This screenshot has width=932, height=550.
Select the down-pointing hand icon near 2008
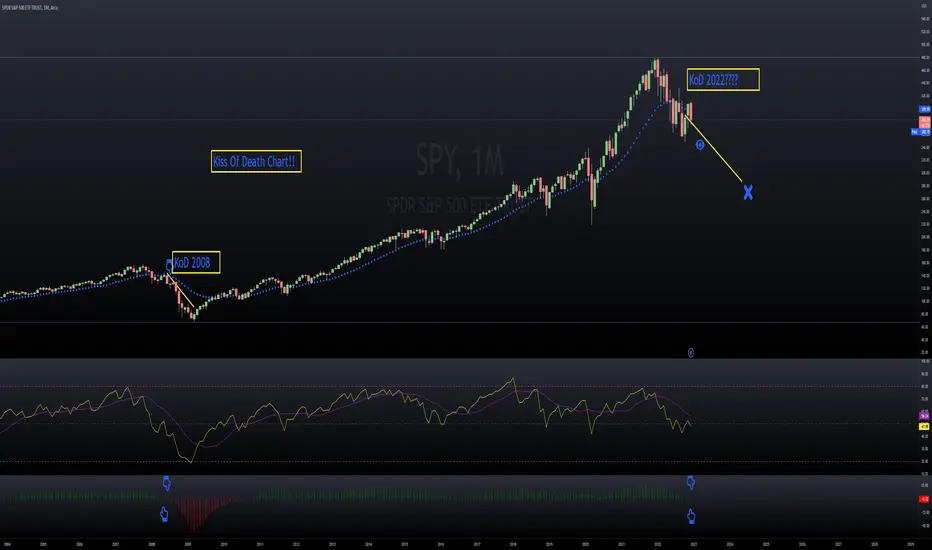click(x=167, y=483)
